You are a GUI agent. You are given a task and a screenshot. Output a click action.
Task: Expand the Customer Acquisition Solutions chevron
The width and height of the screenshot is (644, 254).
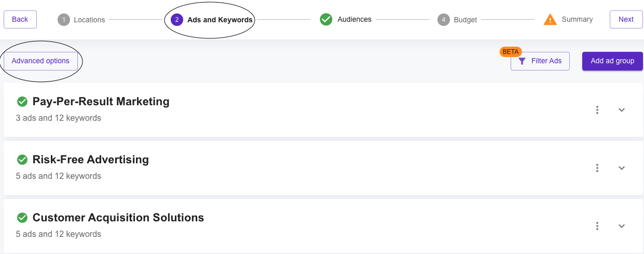coord(622,226)
